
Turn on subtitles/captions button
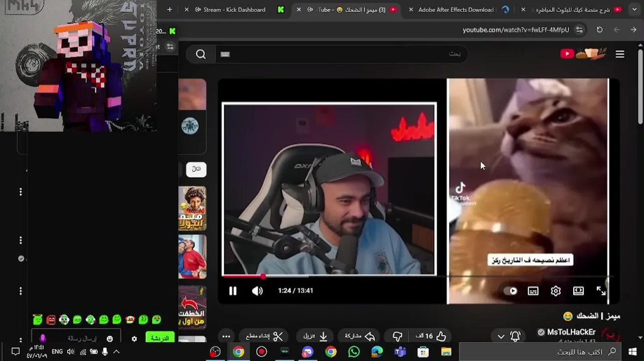point(533,291)
